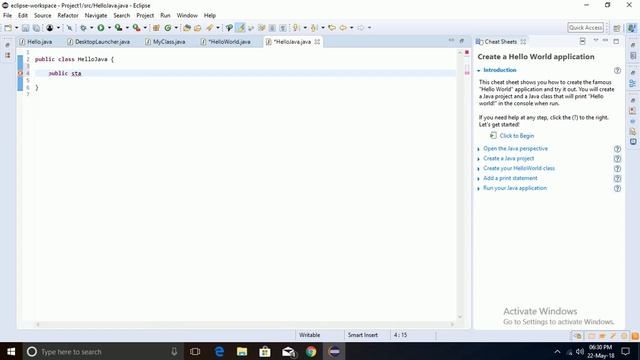Viewport: 640px width, 360px height.
Task: Open the Debug configurations dropdown arrow
Action: click(91, 28)
